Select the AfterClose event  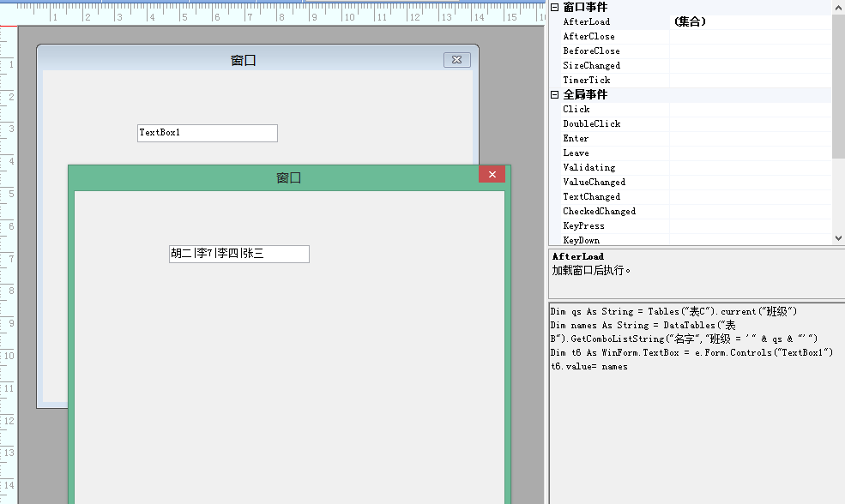(588, 37)
